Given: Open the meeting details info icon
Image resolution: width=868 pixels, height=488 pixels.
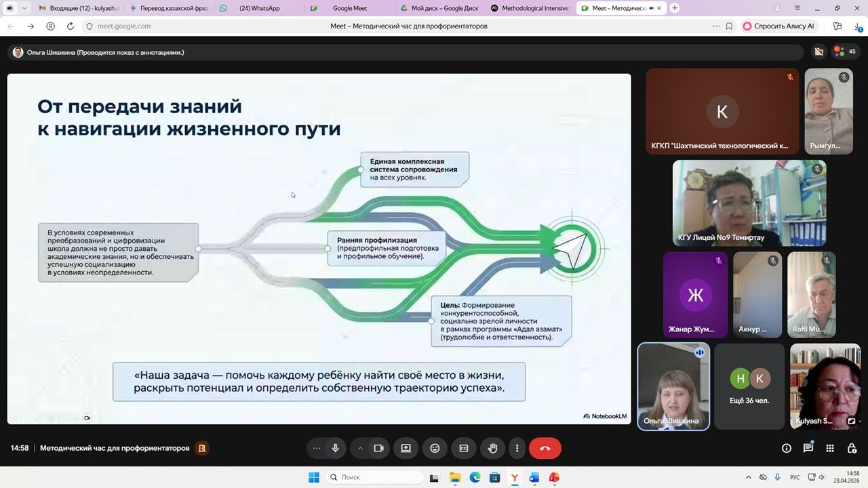Looking at the screenshot, I should pos(787,448).
